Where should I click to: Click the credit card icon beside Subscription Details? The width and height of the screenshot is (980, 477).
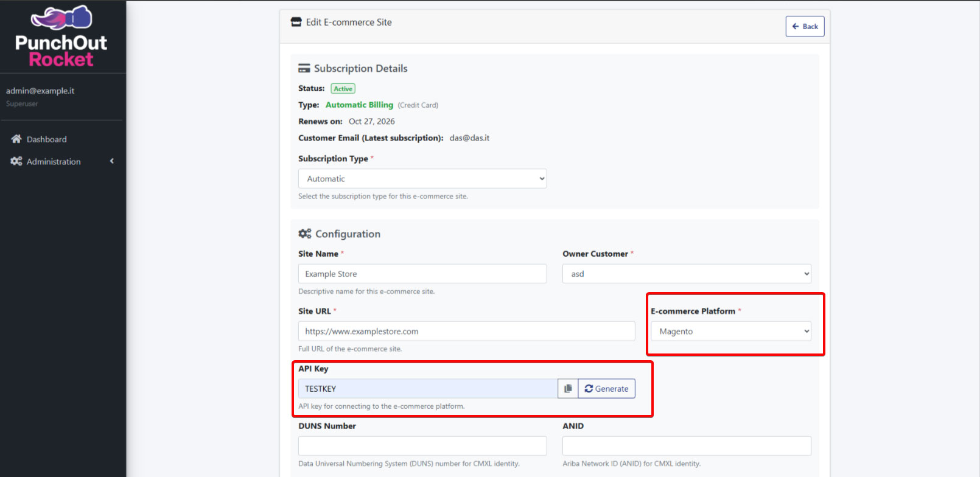[304, 69]
